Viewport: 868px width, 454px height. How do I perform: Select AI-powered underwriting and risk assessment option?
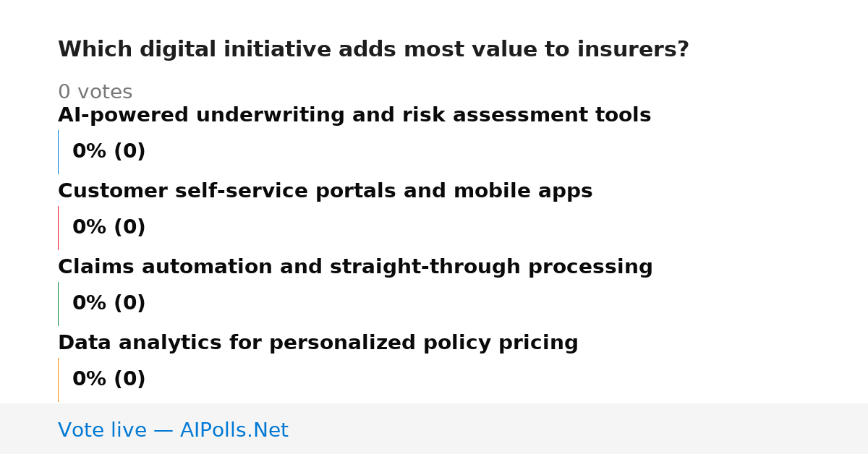tap(354, 116)
